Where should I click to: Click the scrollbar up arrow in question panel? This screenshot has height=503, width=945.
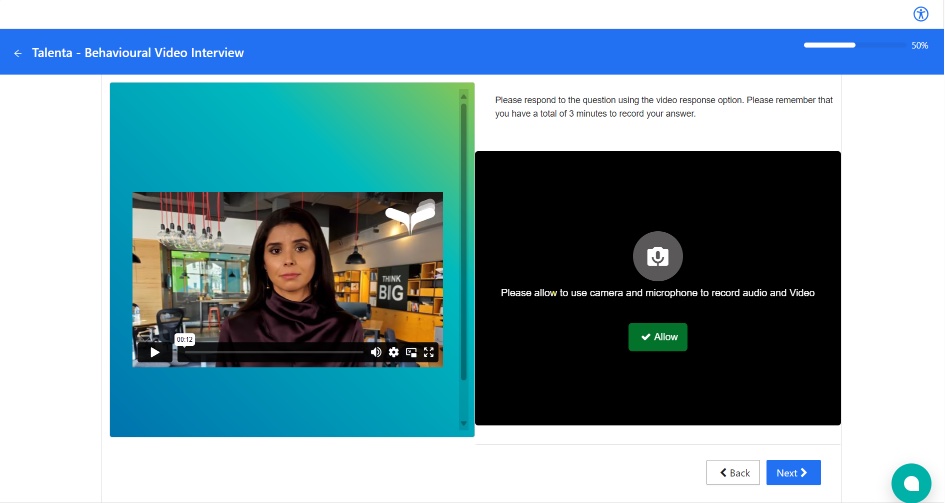click(463, 96)
